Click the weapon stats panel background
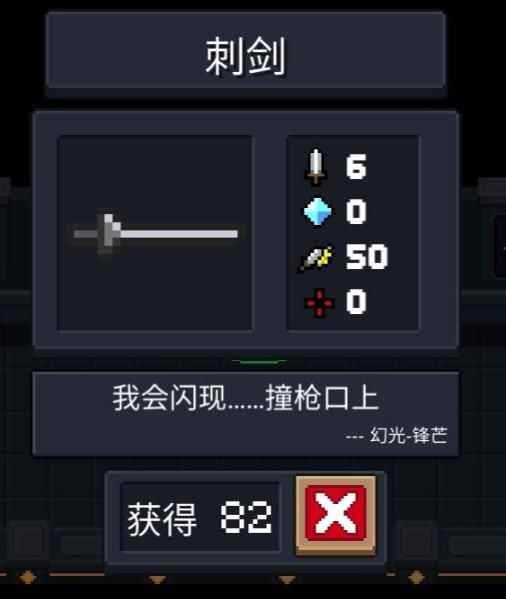 coord(353,233)
